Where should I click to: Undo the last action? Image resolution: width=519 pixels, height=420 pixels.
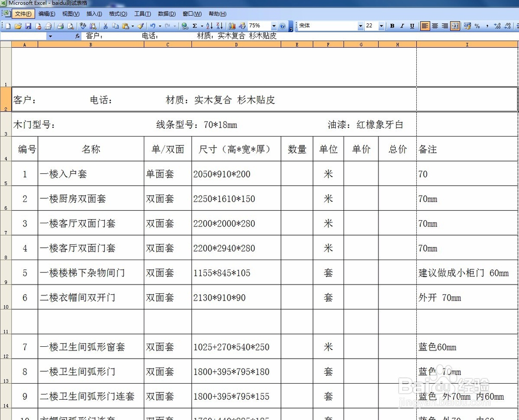(x=153, y=26)
